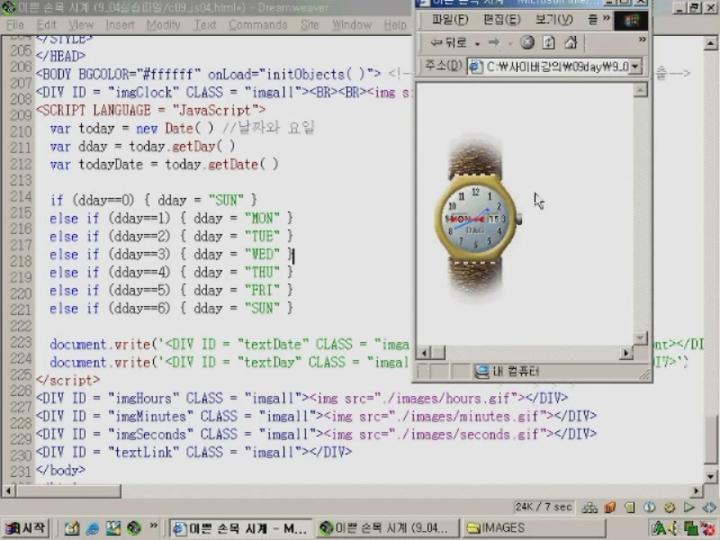Click the browser vertical scrollbar up arrow

pos(640,90)
